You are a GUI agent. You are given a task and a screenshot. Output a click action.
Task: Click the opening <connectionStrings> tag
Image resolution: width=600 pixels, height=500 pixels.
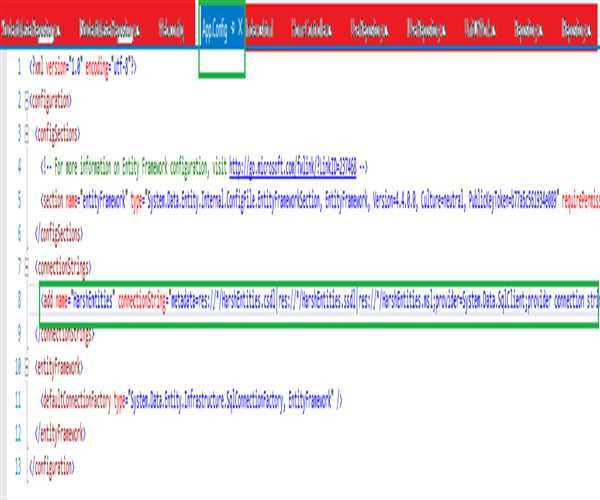click(63, 267)
